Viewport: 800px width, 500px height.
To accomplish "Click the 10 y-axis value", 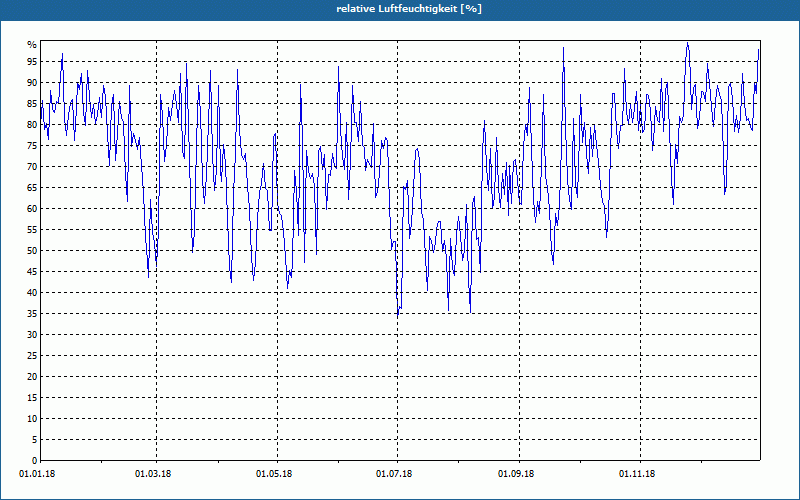I will tap(32, 419).
